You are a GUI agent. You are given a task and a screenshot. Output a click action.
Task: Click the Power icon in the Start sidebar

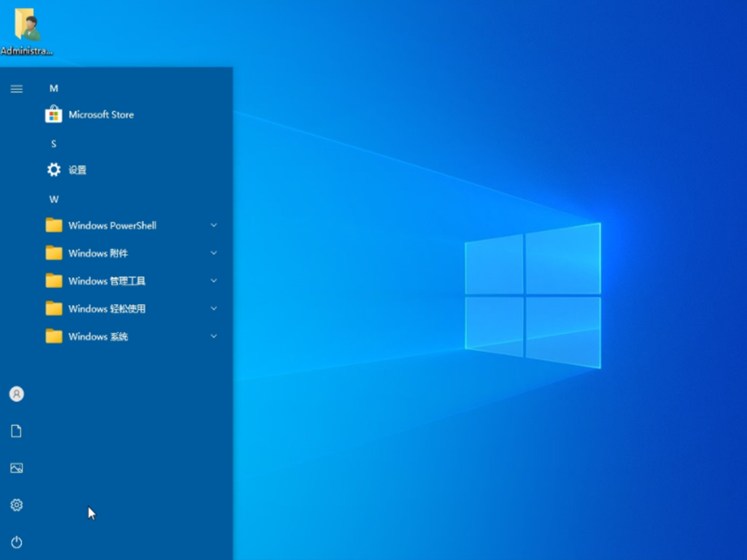(16, 542)
